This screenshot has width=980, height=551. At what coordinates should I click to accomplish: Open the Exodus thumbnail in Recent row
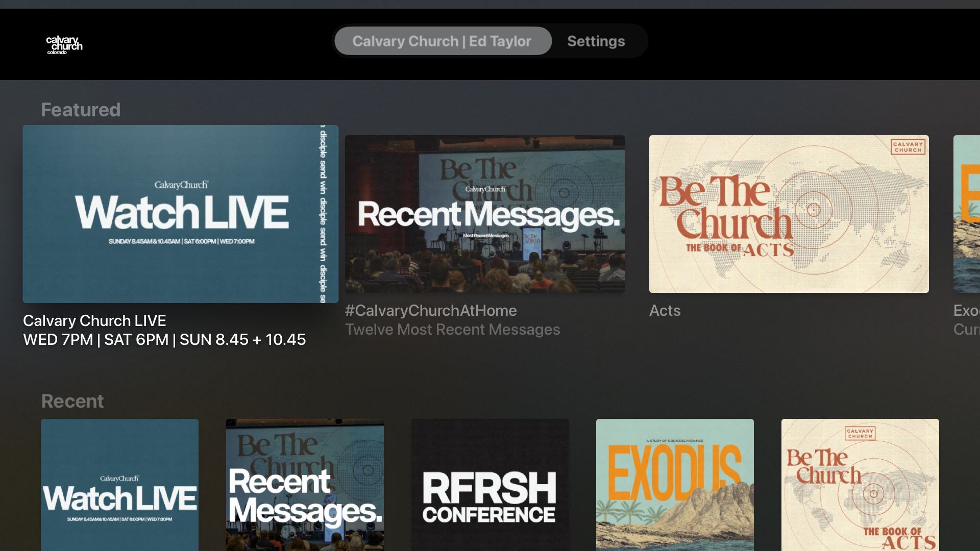[x=675, y=485]
